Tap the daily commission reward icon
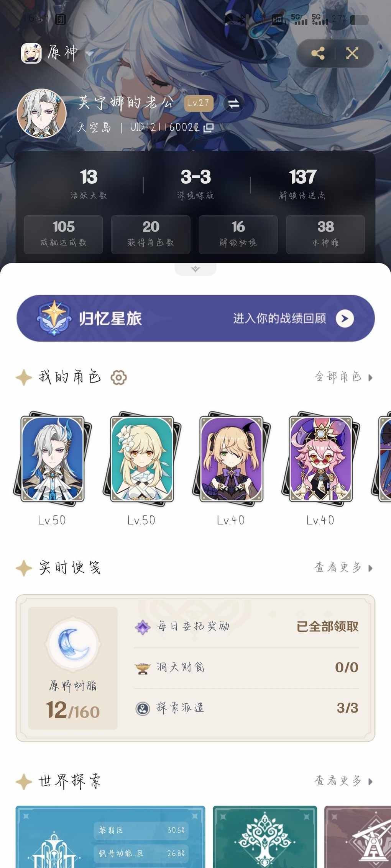Screen dimensions: 391x868 143,627
